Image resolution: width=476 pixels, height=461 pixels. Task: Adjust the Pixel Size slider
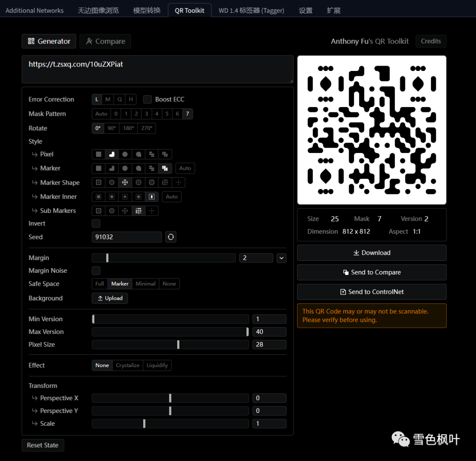170,345
